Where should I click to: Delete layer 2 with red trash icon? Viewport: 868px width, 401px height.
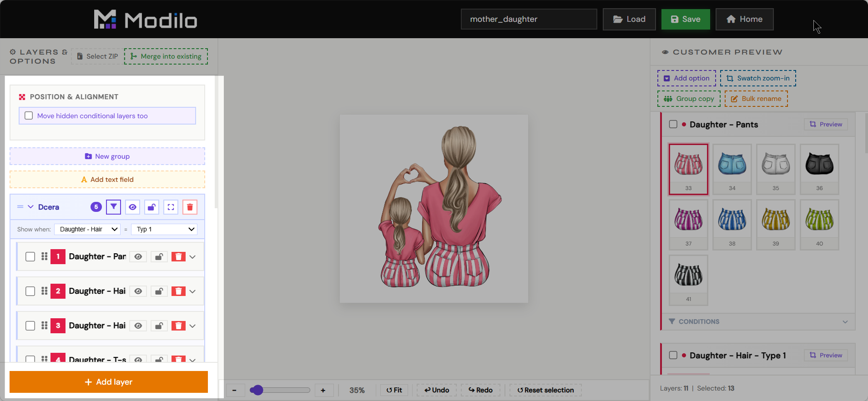pyautogui.click(x=178, y=291)
